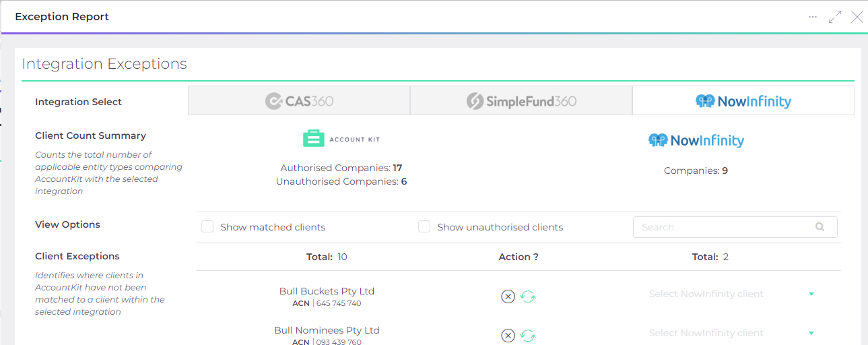Click the View Options label
Viewport: 868px width, 345px height.
pos(67,224)
